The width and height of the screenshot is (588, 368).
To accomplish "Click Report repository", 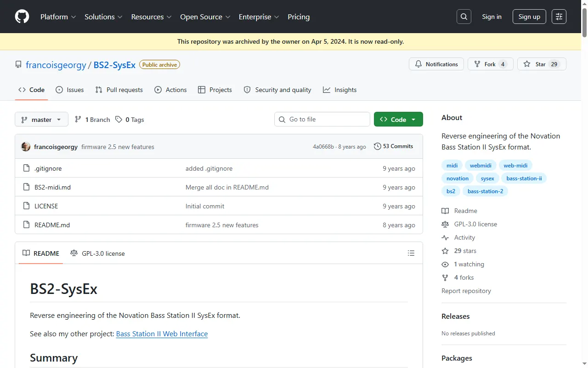I will click(466, 291).
